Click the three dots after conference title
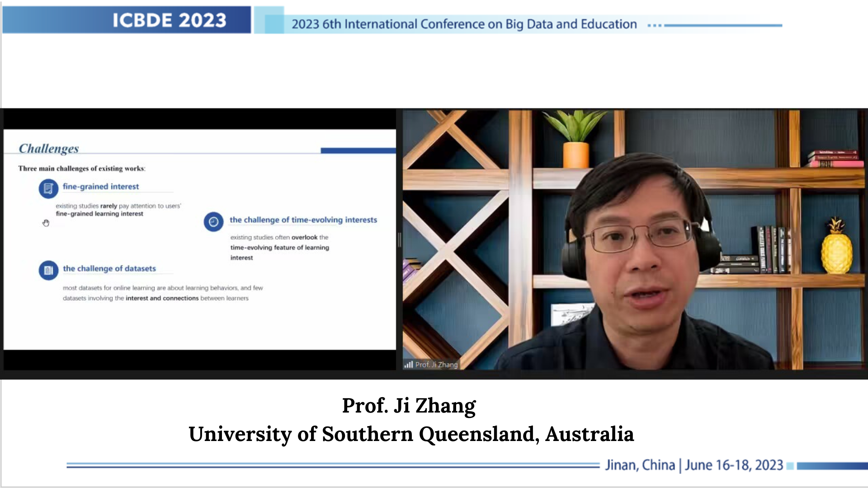This screenshot has width=868, height=488. click(654, 25)
